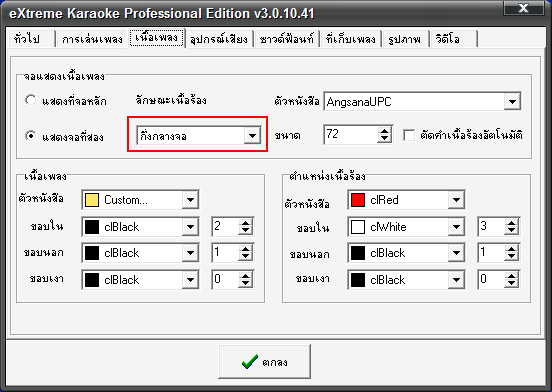This screenshot has height=392, width=552.
Task: Click the red clRed color swatch
Action: coord(358,200)
